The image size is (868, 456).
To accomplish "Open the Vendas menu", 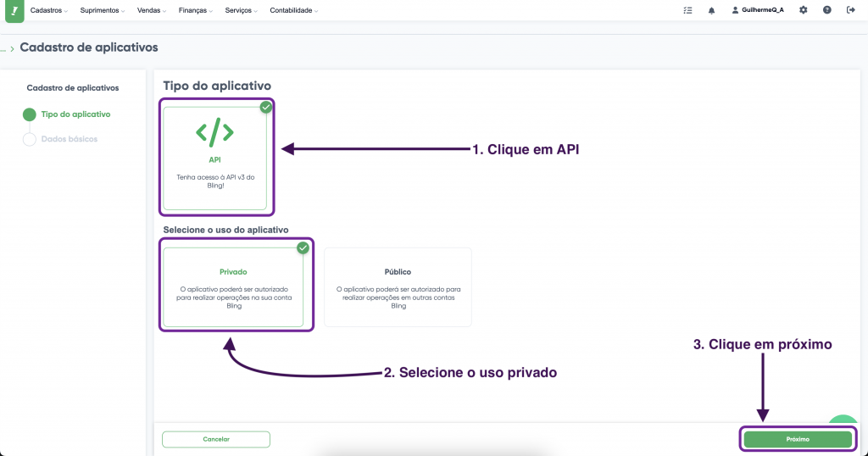I will [x=152, y=10].
